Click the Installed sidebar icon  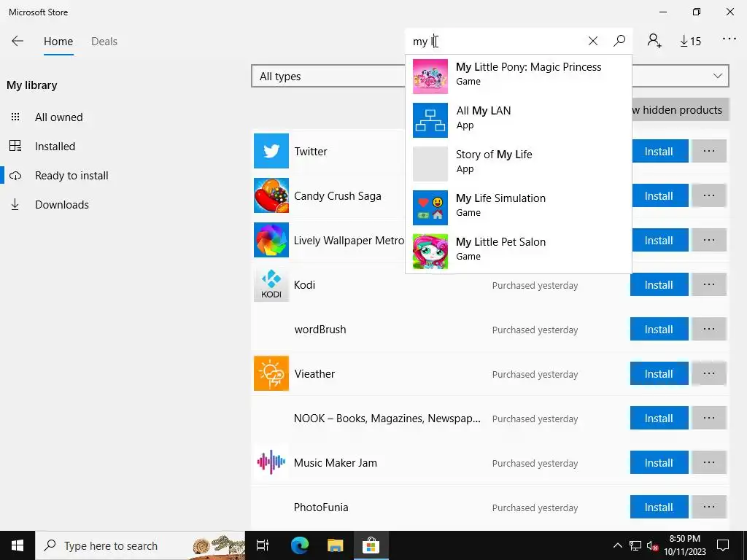coord(15,146)
